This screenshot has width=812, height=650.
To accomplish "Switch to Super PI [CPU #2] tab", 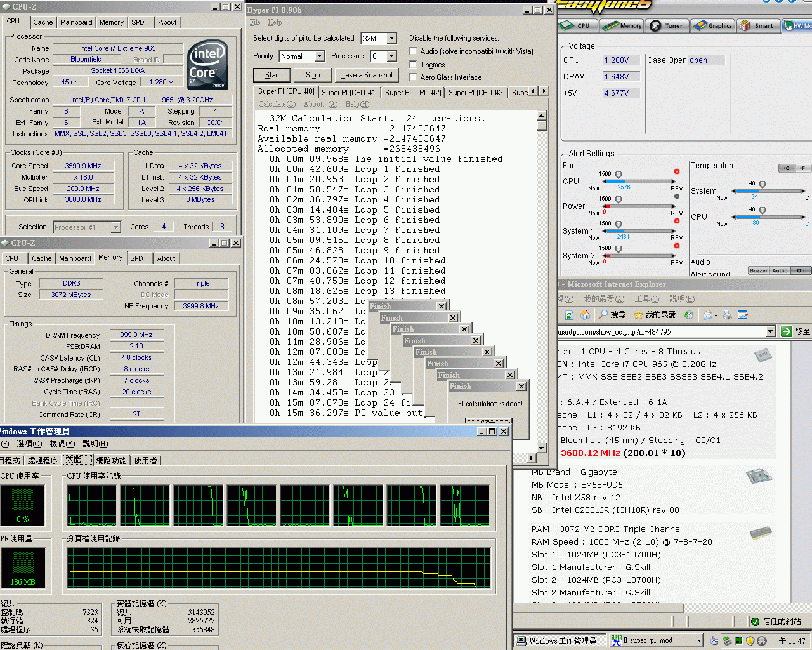I will [413, 92].
